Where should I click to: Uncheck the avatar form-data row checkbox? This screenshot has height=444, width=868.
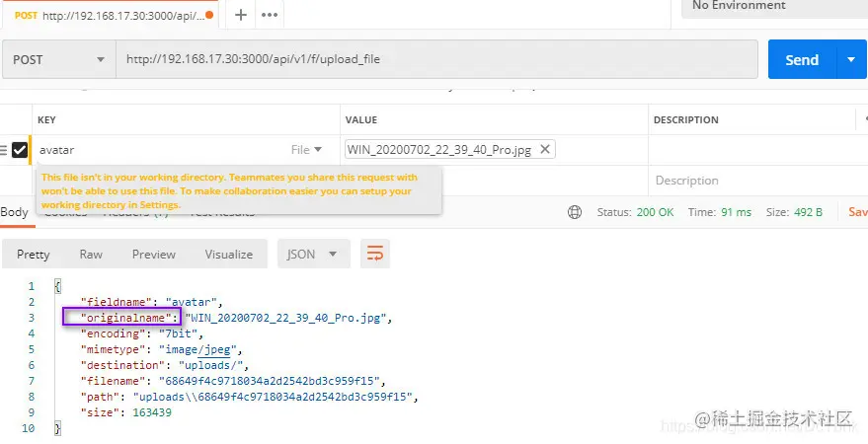point(20,150)
